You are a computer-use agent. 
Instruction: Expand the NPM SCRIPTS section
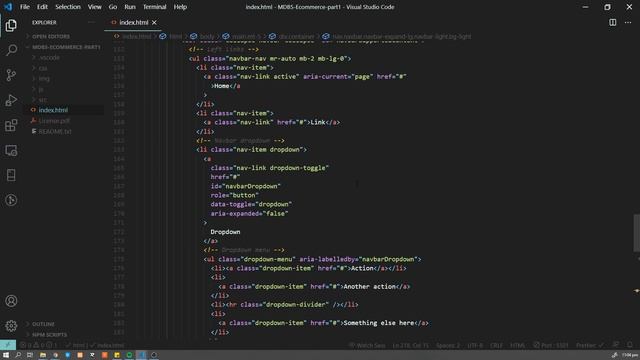click(49, 335)
